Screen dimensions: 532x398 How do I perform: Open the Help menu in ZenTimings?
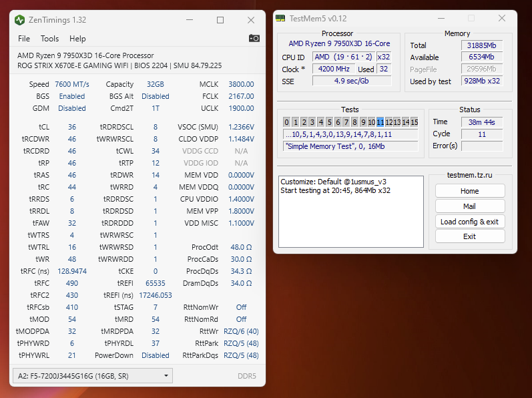77,39
